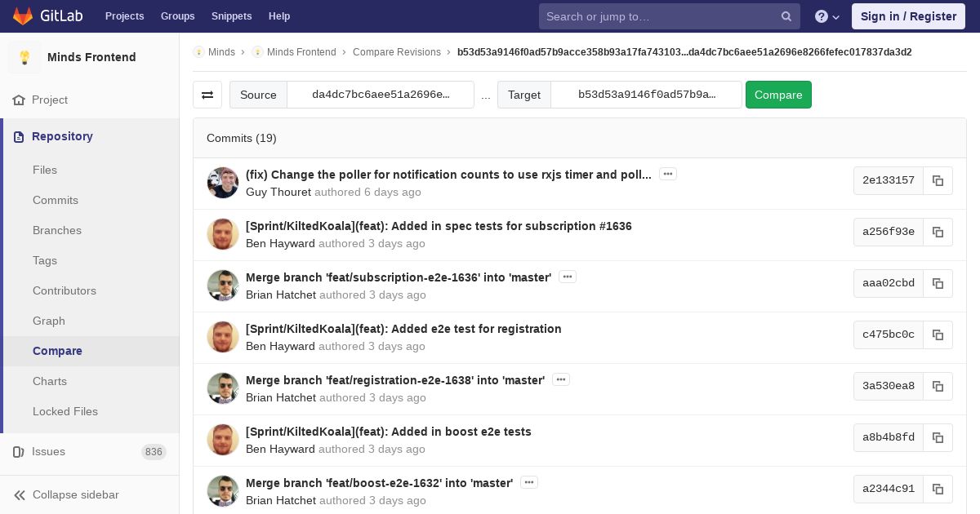Open commit 3a530ea8 link
The height and width of the screenshot is (514, 980).
889,386
